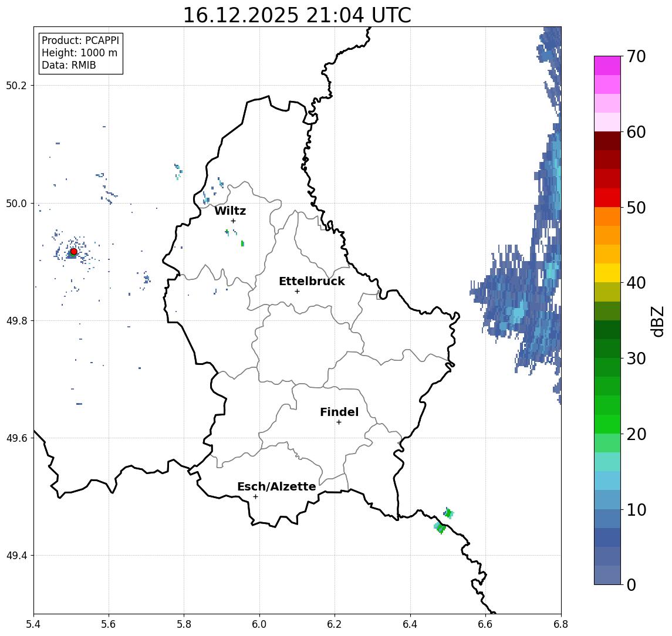The height and width of the screenshot is (636, 672).
Task: Click the gray-blue 0 dBZ colorbar segment
Action: pos(607,575)
